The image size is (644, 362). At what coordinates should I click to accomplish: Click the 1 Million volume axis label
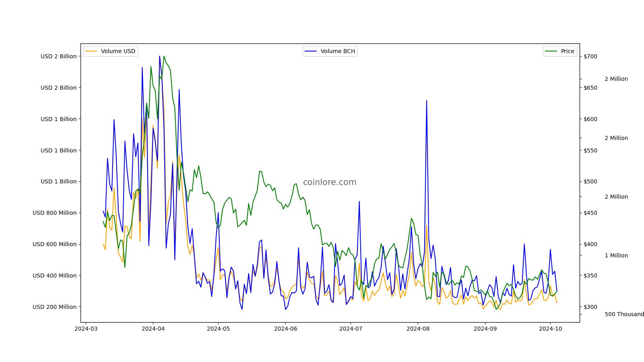(616, 255)
